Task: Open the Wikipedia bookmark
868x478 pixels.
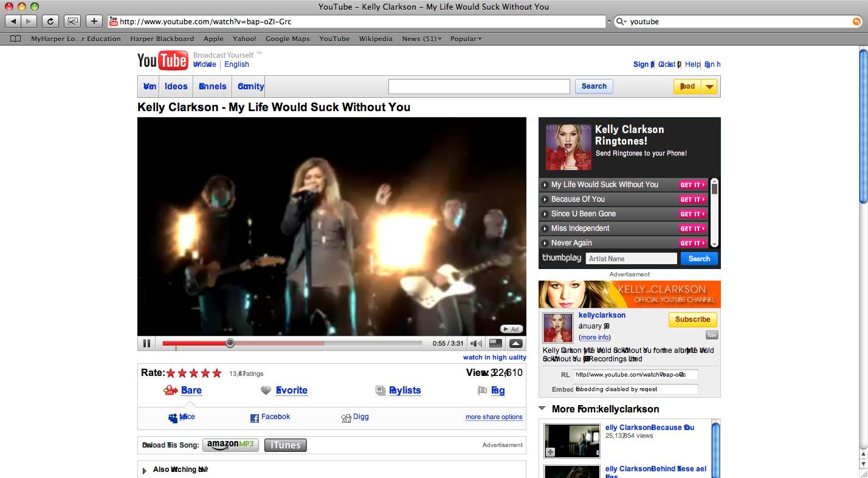Action: click(x=376, y=39)
